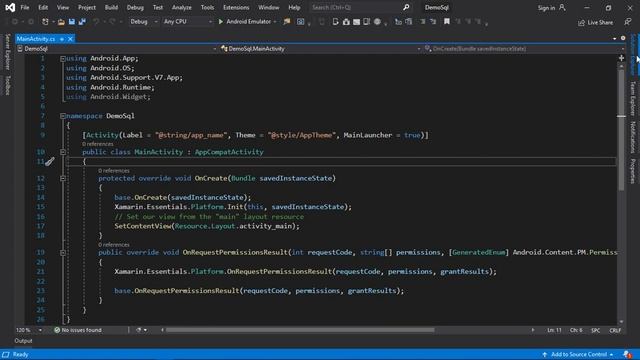The width and height of the screenshot is (640, 360).
Task: Click the Undo arrow icon
Action: (x=96, y=22)
